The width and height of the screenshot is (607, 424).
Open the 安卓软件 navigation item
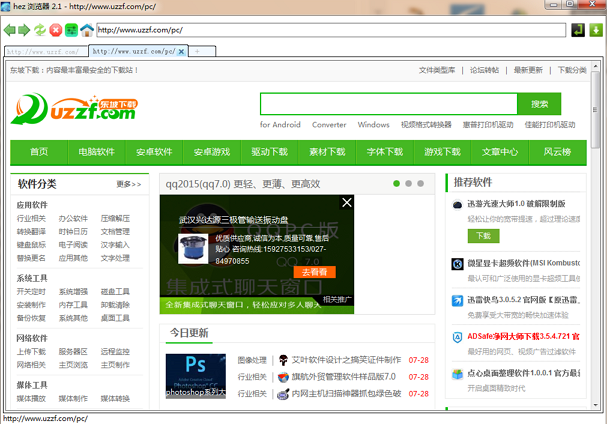tap(154, 152)
